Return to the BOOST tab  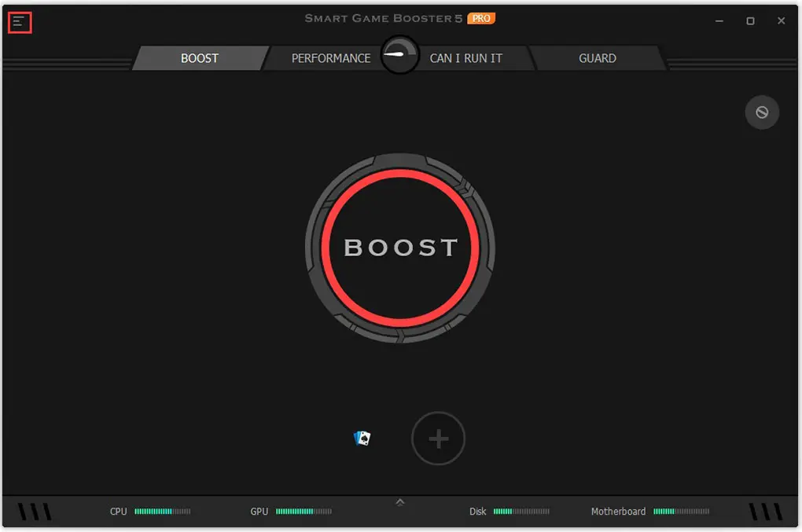[199, 57]
